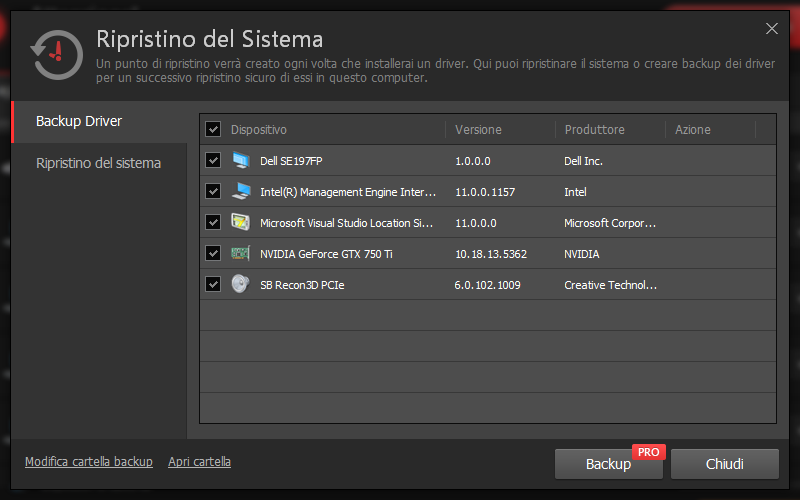Sort by the Produttore column header
The image size is (800, 500).
click(x=594, y=130)
